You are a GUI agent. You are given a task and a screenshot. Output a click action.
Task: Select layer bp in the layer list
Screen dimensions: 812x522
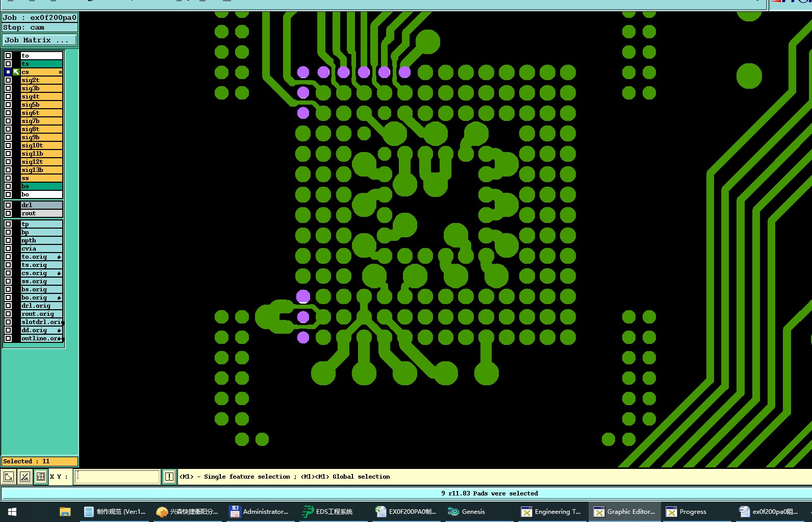click(x=41, y=232)
